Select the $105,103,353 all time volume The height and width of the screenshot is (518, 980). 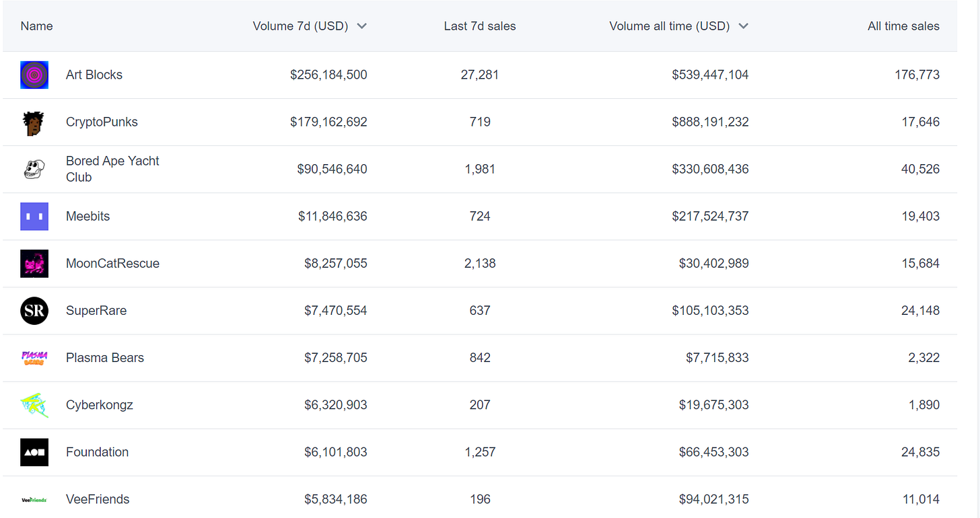(710, 310)
